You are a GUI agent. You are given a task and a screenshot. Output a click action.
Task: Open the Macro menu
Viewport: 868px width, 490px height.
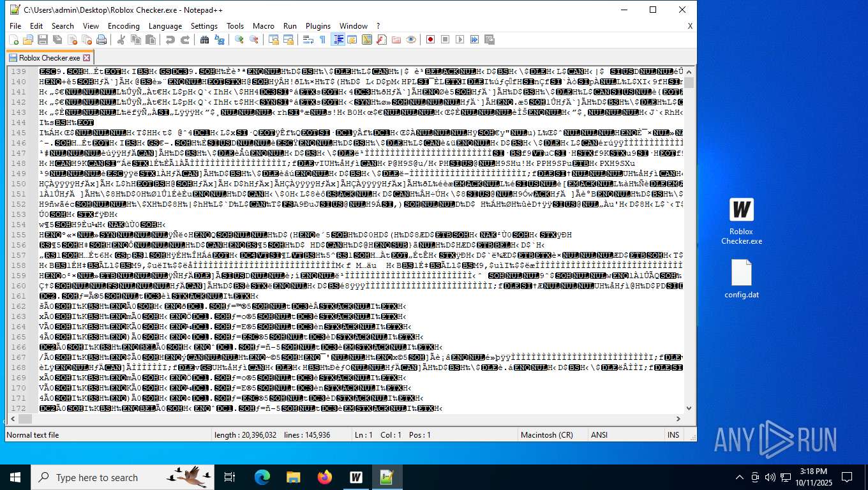264,26
